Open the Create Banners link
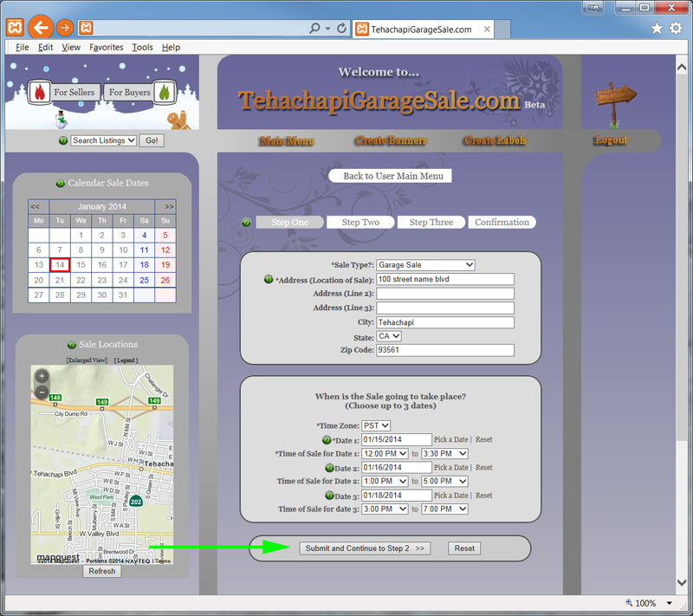Viewport: 693px width, 616px height. click(392, 140)
